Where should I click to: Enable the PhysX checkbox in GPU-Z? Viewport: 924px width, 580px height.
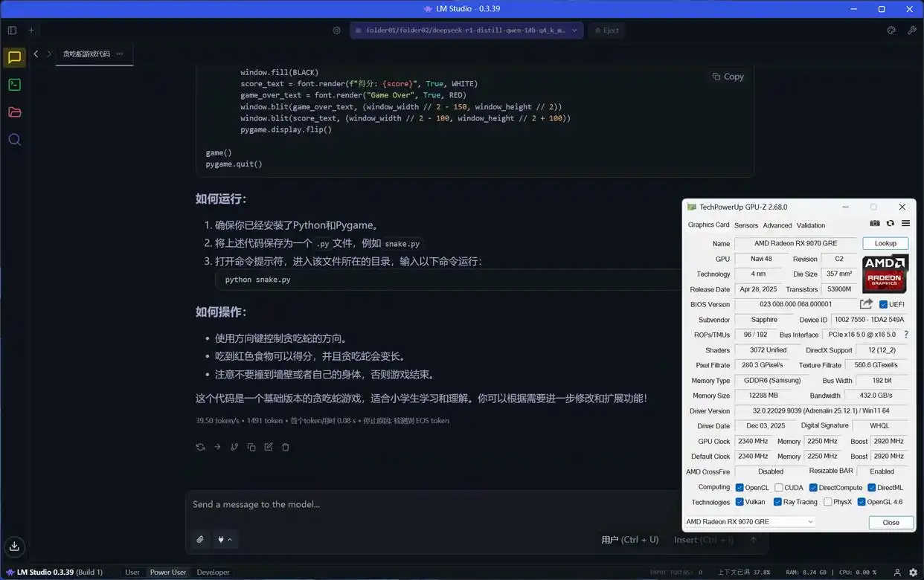(x=826, y=502)
